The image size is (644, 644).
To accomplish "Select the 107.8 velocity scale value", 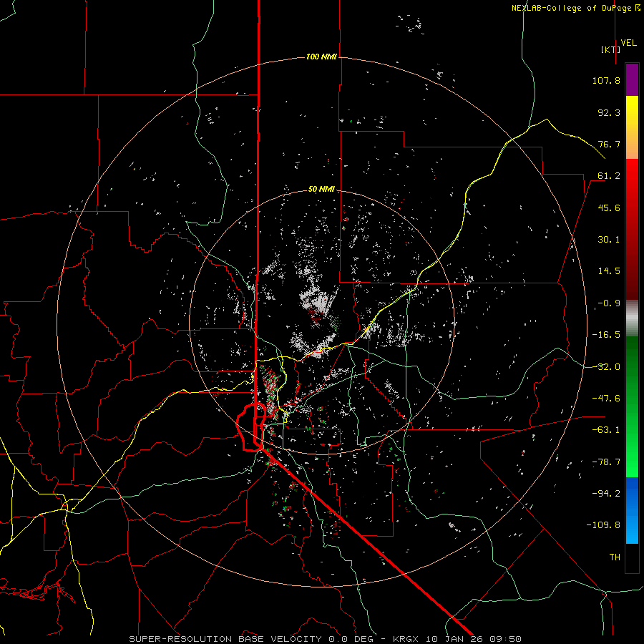I will coord(606,80).
